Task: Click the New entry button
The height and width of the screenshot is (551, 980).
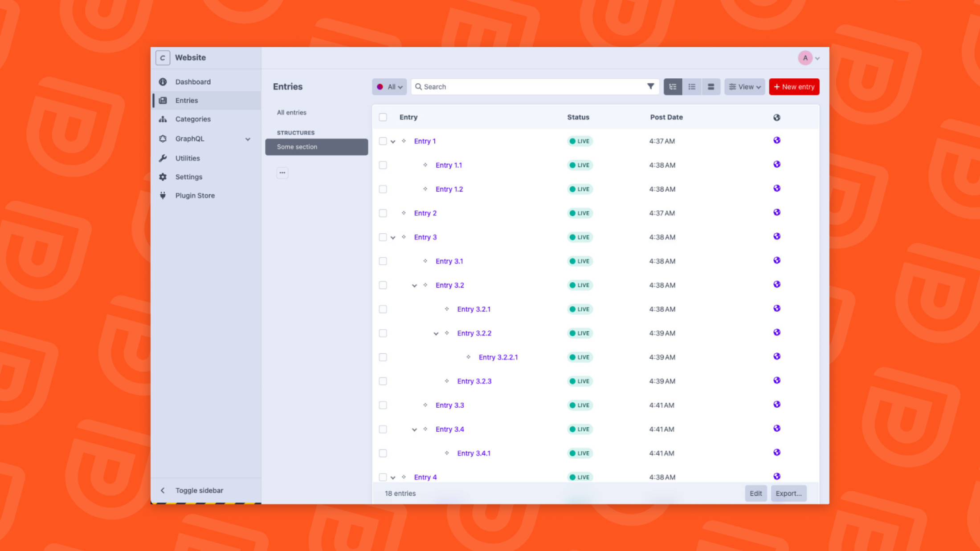Action: pyautogui.click(x=794, y=87)
